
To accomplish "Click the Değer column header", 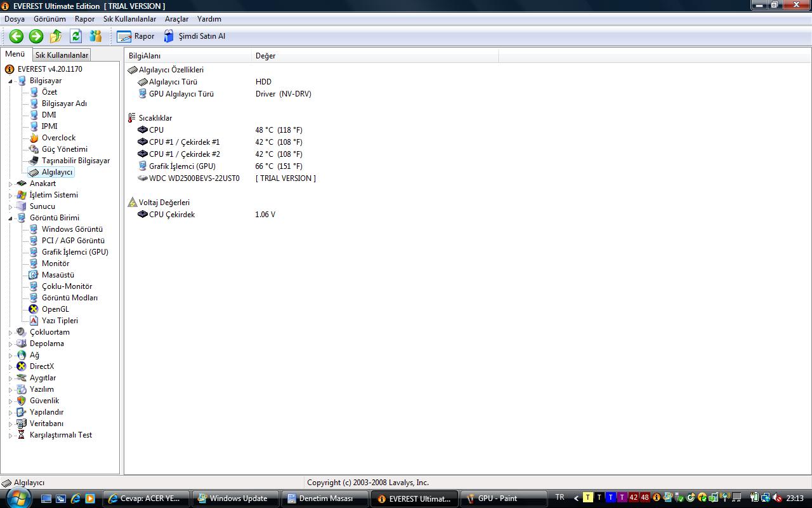I will (x=375, y=56).
